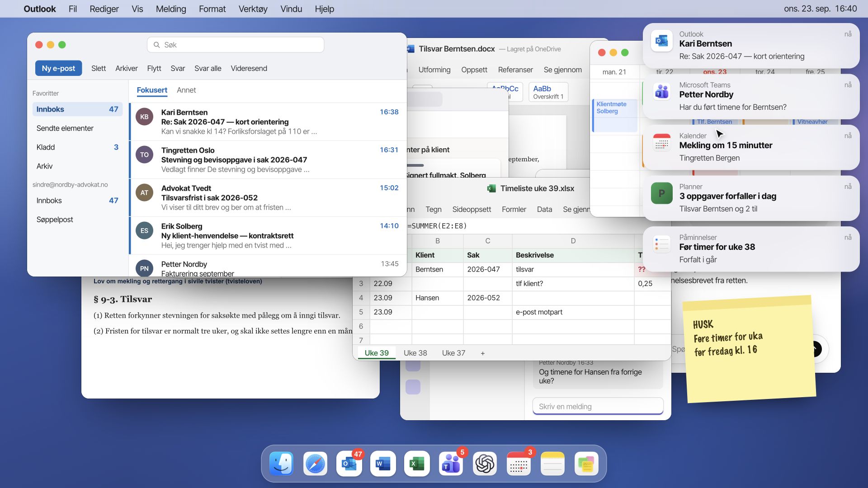Open Notes app in the Dock
The width and height of the screenshot is (868, 488).
[552, 464]
